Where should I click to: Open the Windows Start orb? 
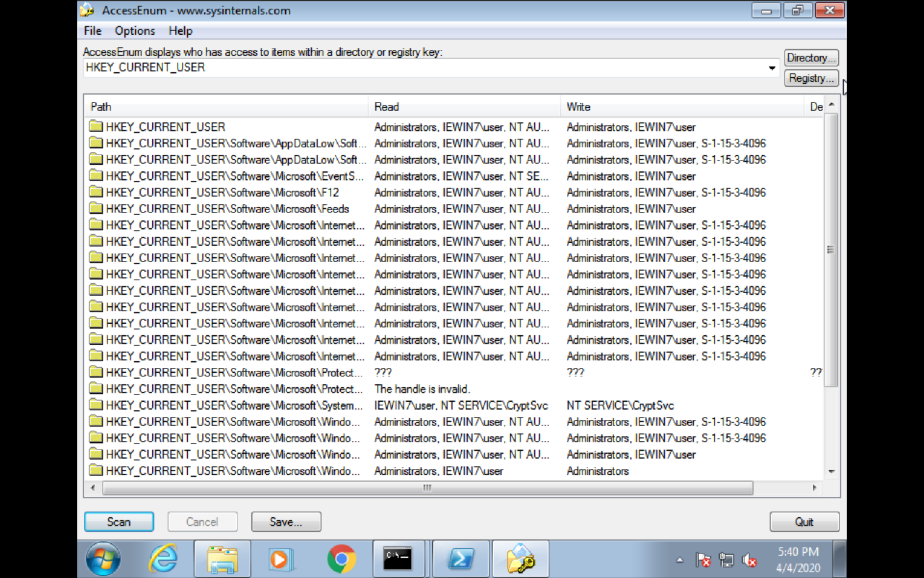tap(103, 558)
